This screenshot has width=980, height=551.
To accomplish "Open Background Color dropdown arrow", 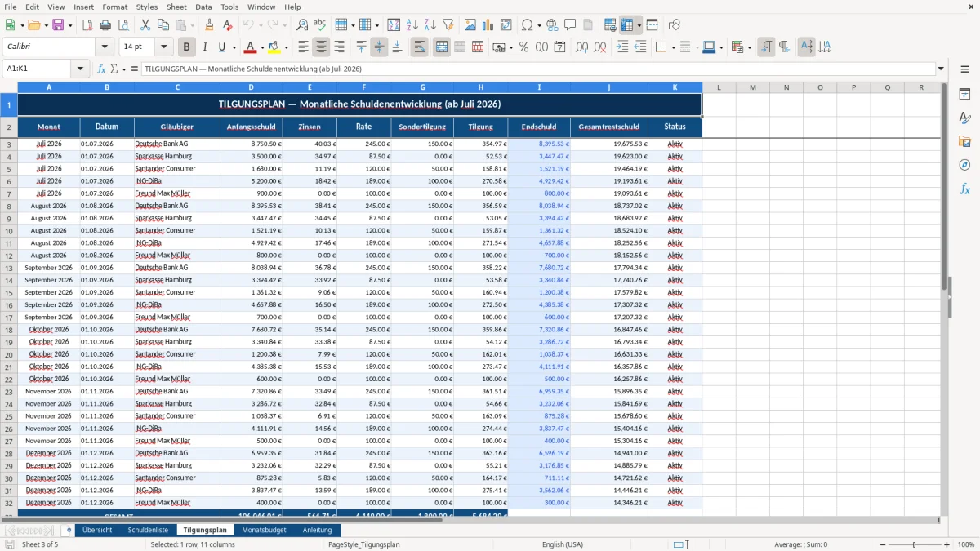I will tap(286, 47).
